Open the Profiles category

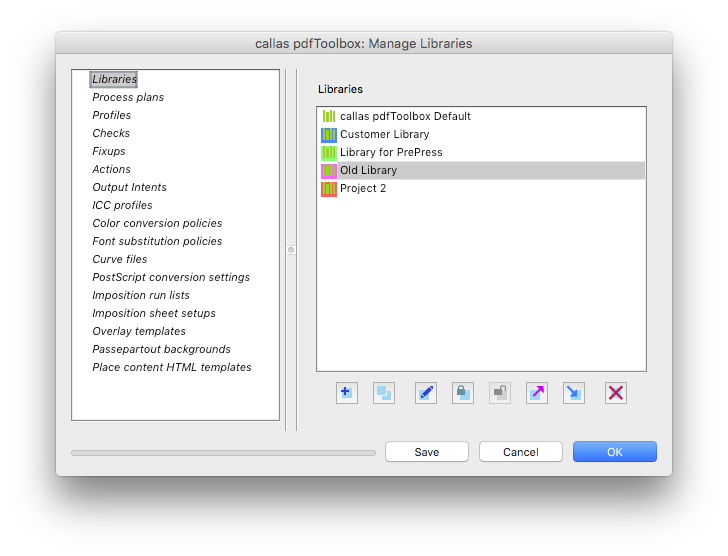pyautogui.click(x=111, y=115)
